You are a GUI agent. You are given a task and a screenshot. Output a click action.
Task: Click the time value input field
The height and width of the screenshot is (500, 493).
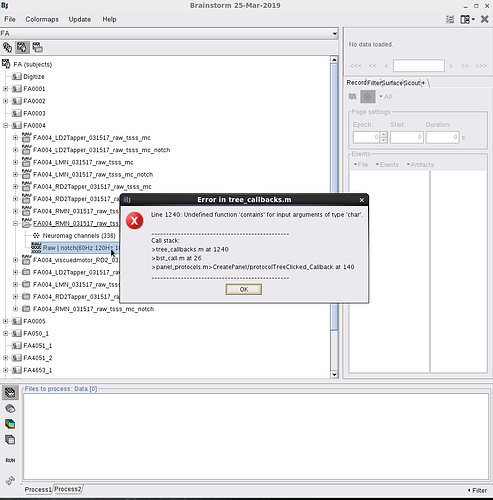click(x=419, y=65)
